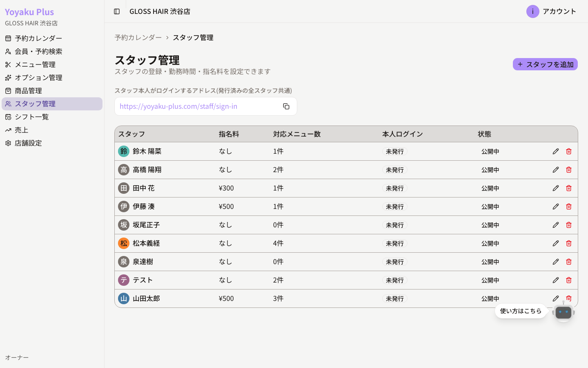
Task: Open メニュー管理 in the sidebar
Action: point(52,65)
